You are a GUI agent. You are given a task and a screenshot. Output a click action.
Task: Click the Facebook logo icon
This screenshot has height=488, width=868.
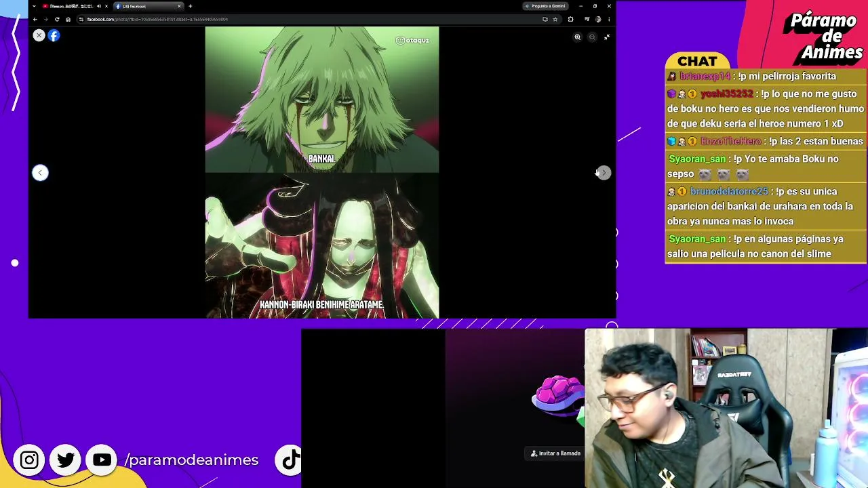[x=54, y=35]
